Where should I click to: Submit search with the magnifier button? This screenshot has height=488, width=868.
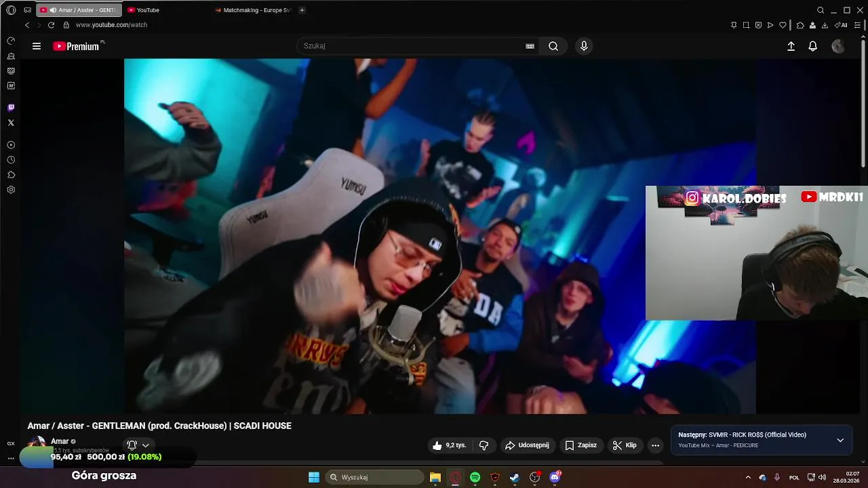553,46
